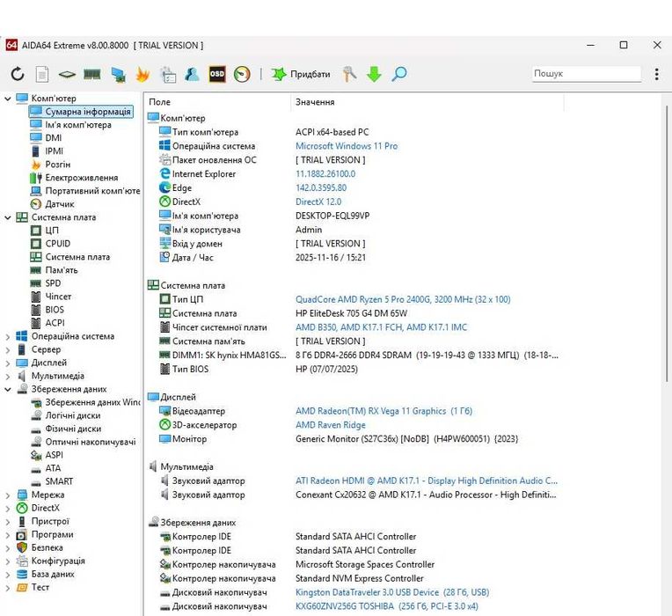Expand the Пристрої tree node

coord(8,522)
